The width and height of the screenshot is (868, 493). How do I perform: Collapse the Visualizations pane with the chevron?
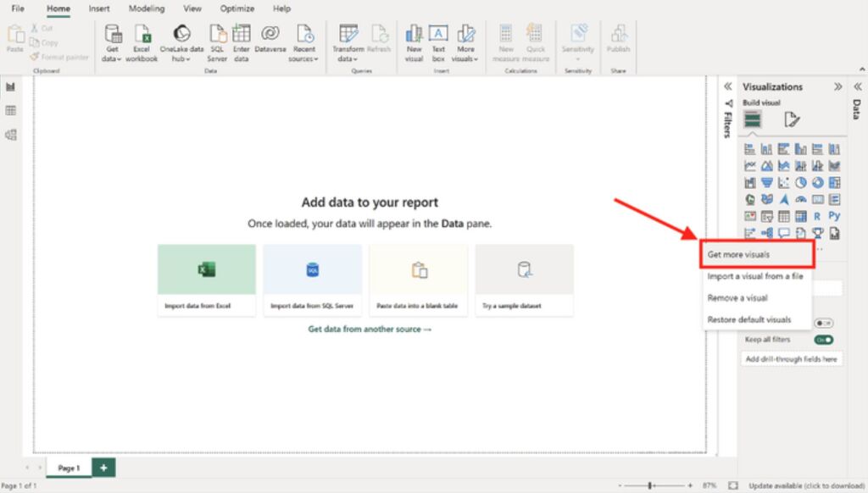coord(837,86)
